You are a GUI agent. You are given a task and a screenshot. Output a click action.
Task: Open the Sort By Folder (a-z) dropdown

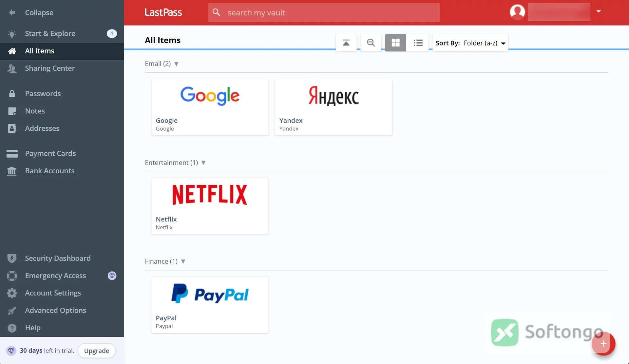(470, 43)
